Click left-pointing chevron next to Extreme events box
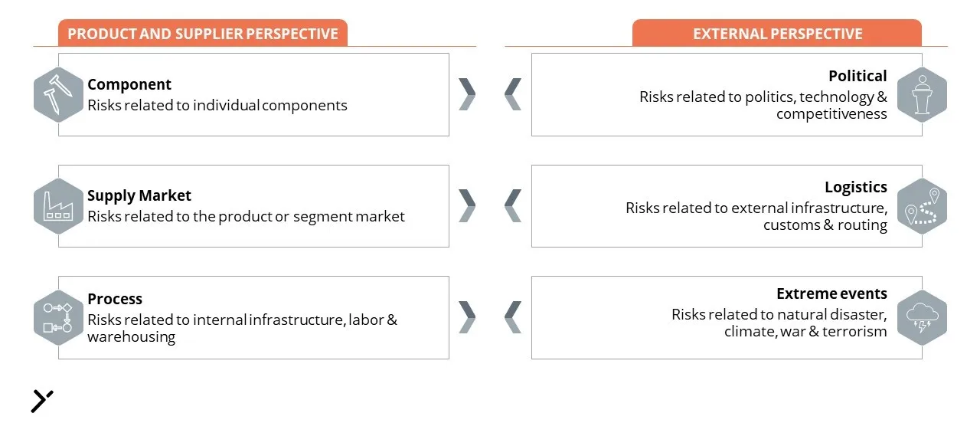This screenshot has height=423, width=980. tap(513, 317)
